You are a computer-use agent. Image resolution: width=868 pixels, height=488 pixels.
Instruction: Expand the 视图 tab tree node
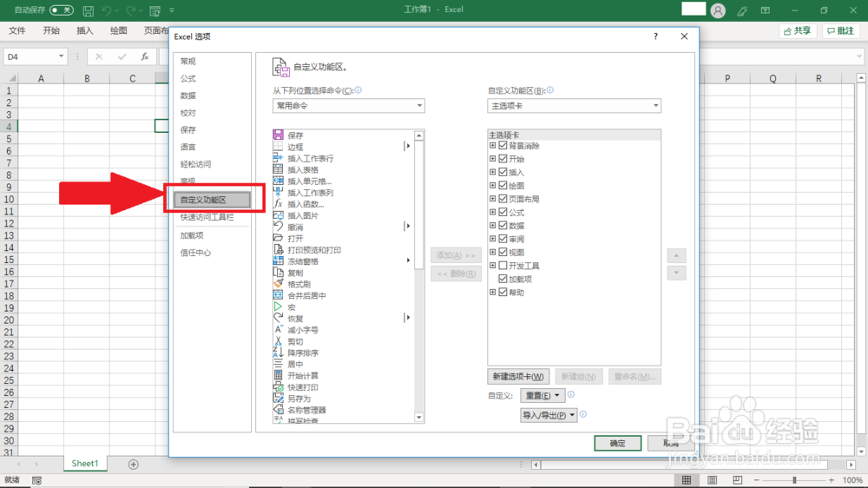click(493, 252)
